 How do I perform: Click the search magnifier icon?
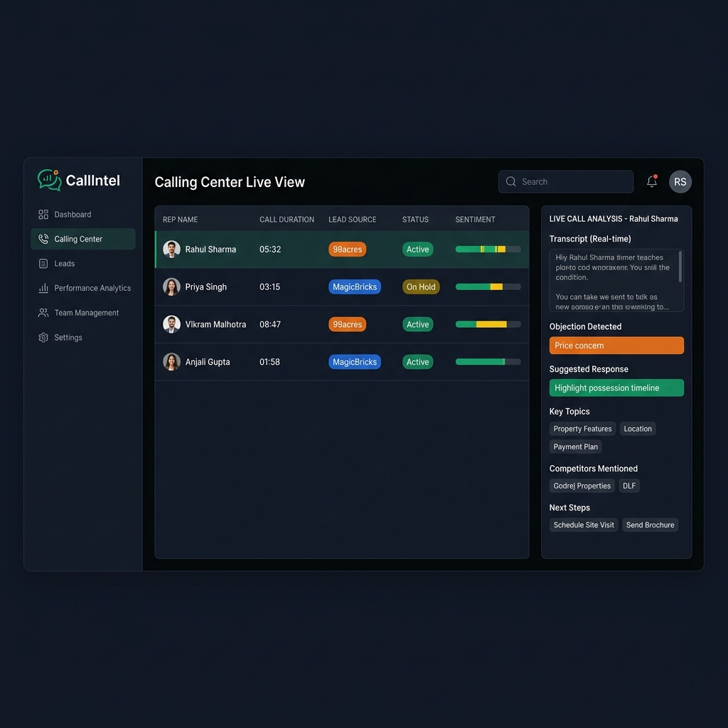(510, 181)
